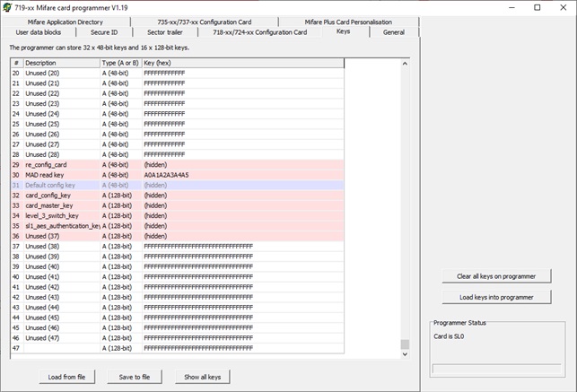Select the Unused (44) description
The height and width of the screenshot is (392, 577).
(42, 308)
